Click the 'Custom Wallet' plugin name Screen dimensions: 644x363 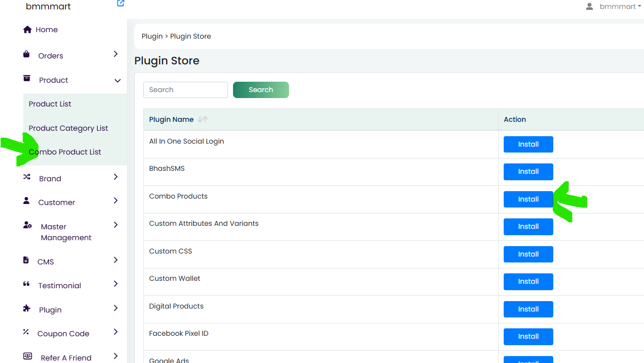point(175,278)
